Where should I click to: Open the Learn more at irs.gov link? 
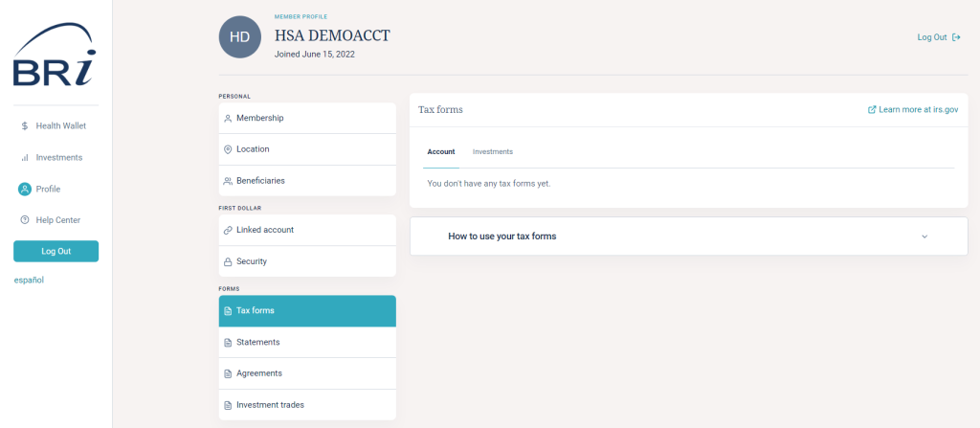(x=912, y=110)
